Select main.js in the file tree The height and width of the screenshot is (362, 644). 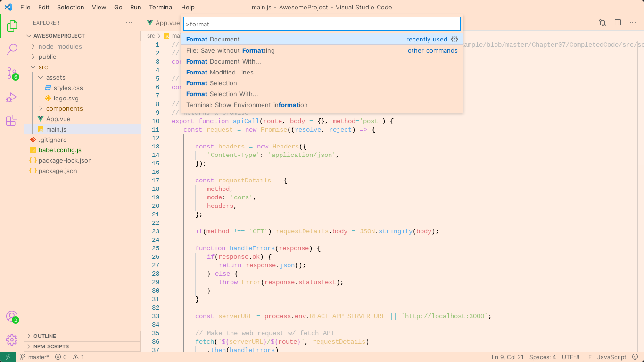pos(82,129)
